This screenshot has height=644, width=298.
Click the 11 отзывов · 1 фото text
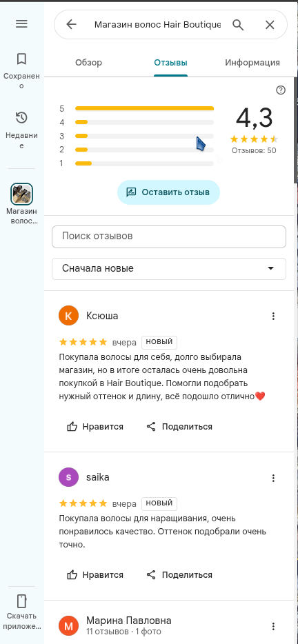click(x=123, y=632)
